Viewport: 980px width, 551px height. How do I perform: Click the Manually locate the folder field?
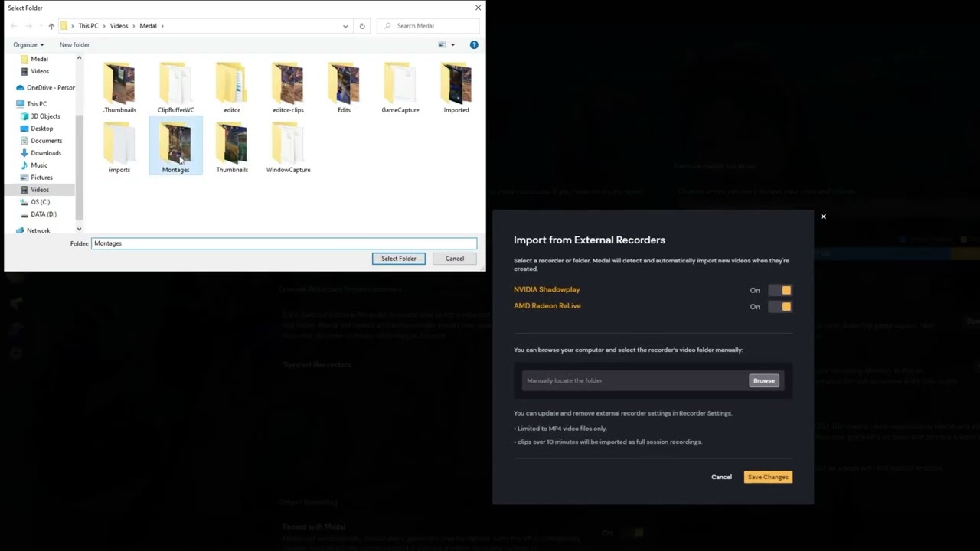tap(635, 380)
